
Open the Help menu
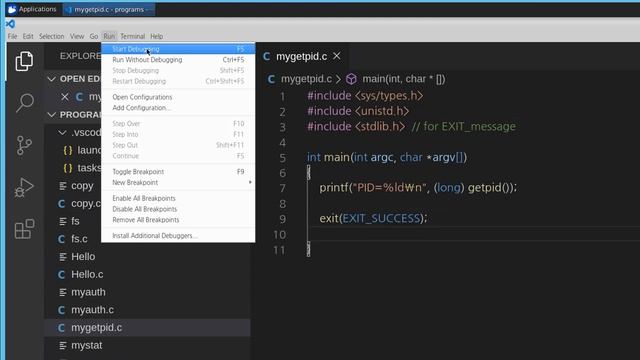(x=156, y=36)
